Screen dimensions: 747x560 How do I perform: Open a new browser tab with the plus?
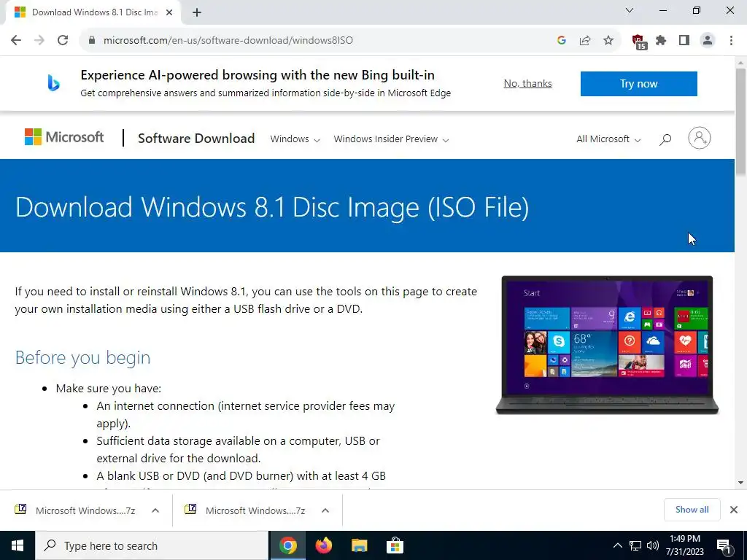point(197,12)
